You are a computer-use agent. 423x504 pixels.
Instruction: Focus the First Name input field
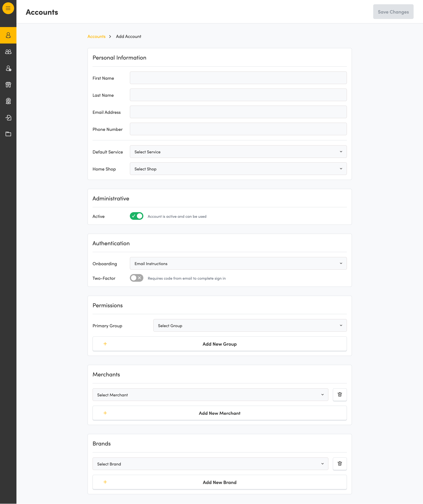click(x=238, y=78)
